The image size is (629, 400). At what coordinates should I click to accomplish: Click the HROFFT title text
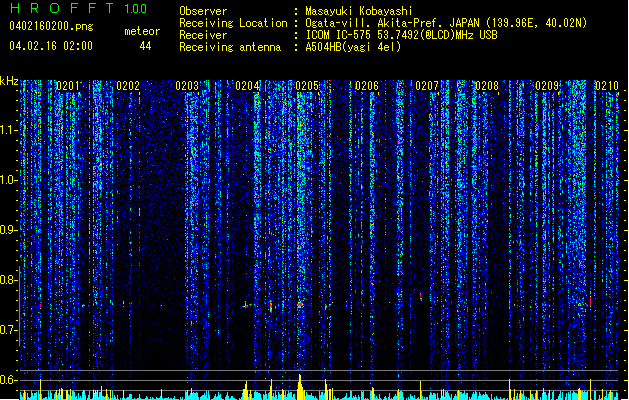coord(62,8)
